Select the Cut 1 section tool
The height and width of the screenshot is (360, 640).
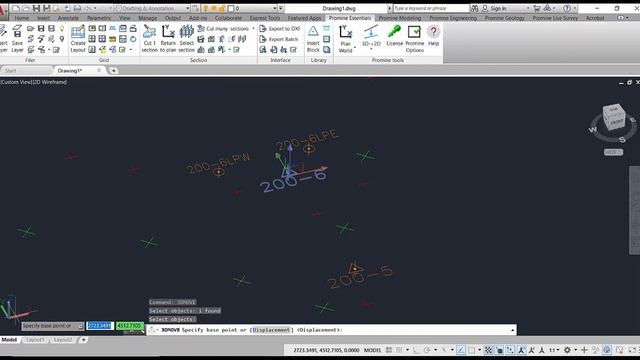149,38
